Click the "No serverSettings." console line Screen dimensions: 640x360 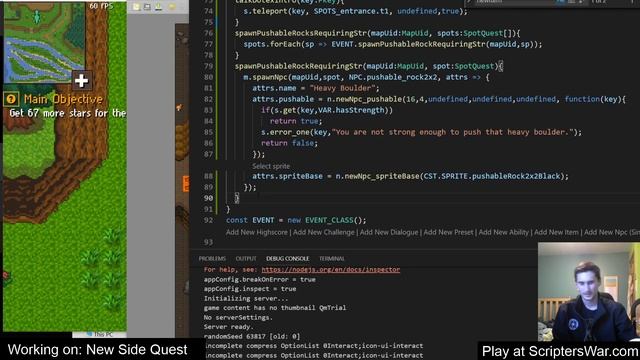point(237,318)
